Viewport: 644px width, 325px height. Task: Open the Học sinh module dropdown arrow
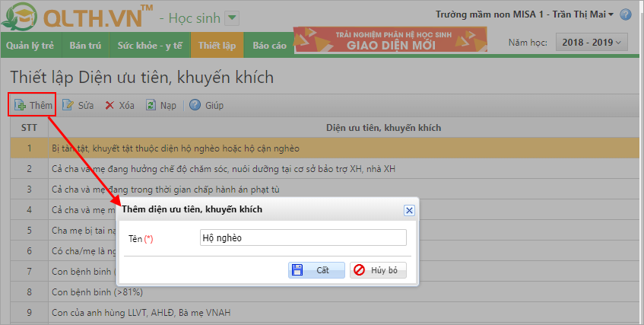pyautogui.click(x=233, y=18)
